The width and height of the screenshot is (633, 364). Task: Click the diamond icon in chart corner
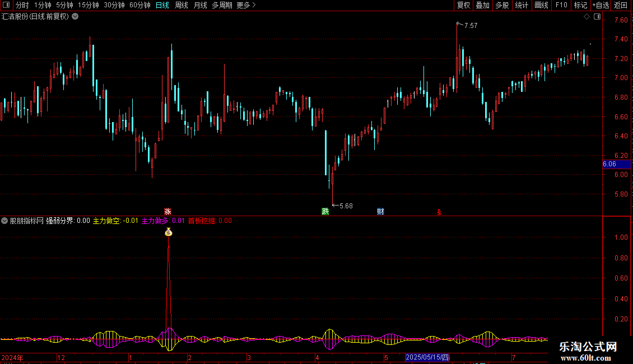pos(587,17)
